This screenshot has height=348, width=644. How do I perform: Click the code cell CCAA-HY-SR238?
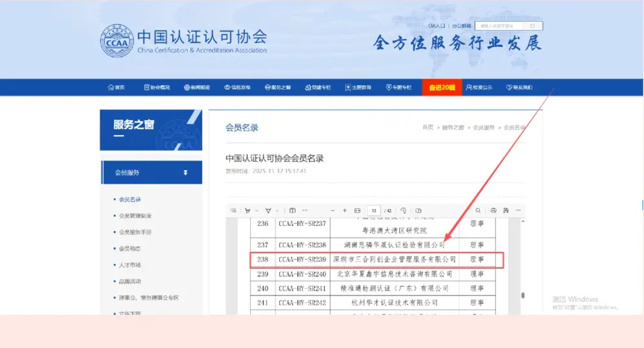click(302, 245)
